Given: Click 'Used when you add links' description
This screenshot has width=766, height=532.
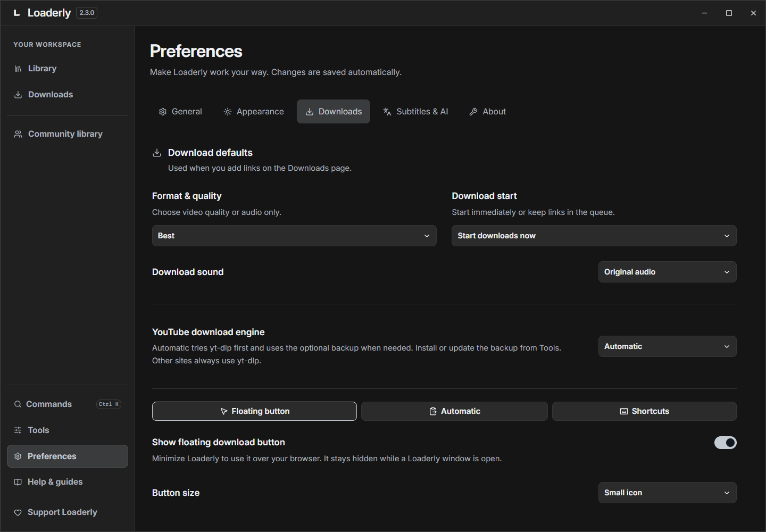Looking at the screenshot, I should click(260, 168).
